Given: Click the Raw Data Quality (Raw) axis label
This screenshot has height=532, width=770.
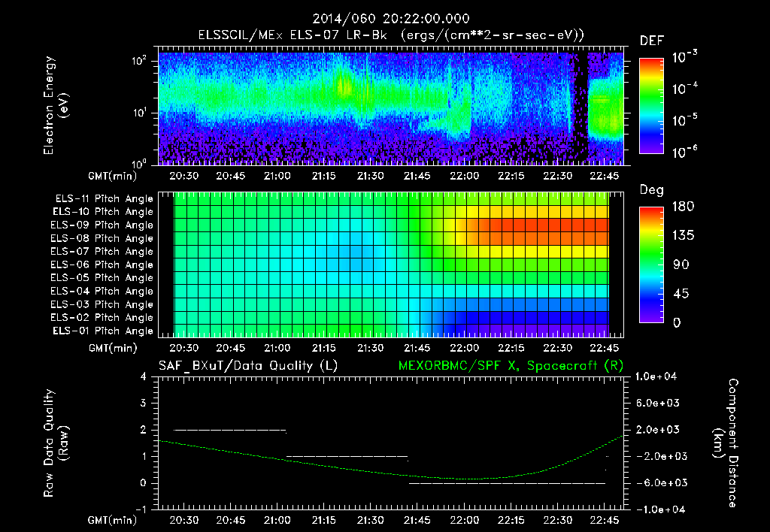Looking at the screenshot, I should click(56, 443).
